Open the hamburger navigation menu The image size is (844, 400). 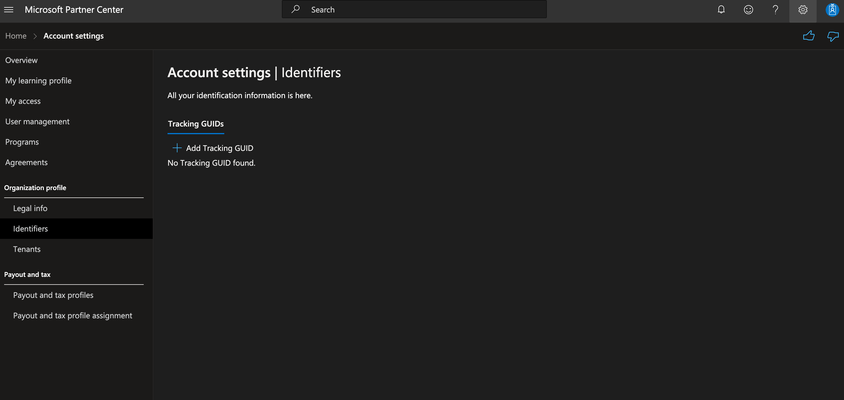tap(9, 10)
